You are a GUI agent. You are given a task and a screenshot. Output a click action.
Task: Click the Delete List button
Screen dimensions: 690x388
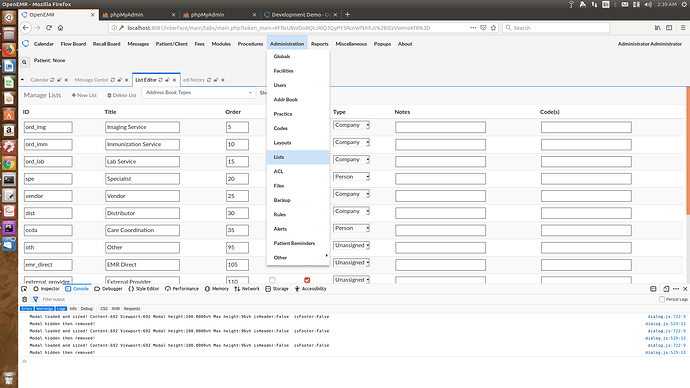122,95
